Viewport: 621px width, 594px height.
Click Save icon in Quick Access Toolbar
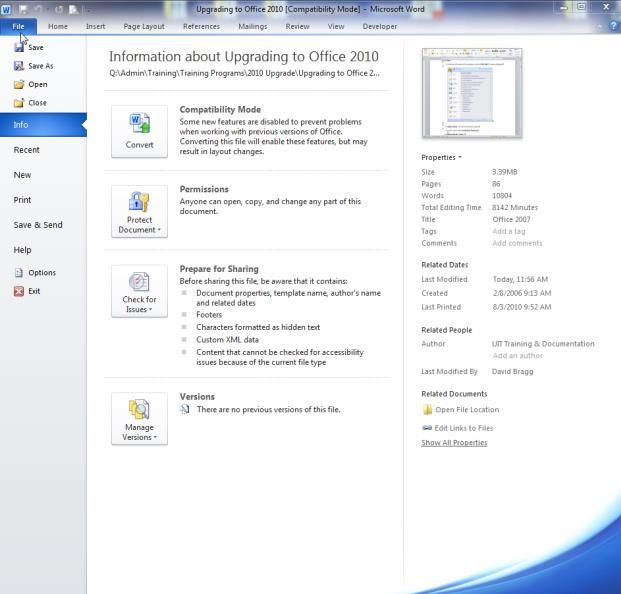click(23, 9)
